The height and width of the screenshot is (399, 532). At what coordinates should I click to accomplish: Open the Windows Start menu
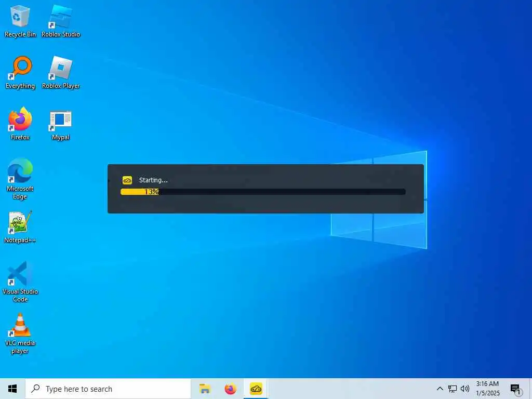pos(12,389)
